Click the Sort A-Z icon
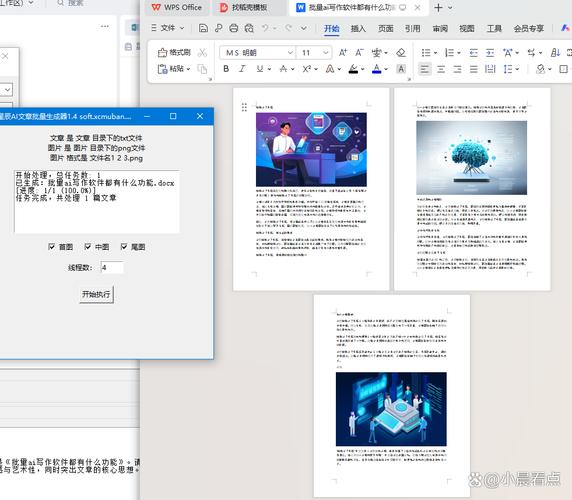572x500 pixels. pos(555,53)
